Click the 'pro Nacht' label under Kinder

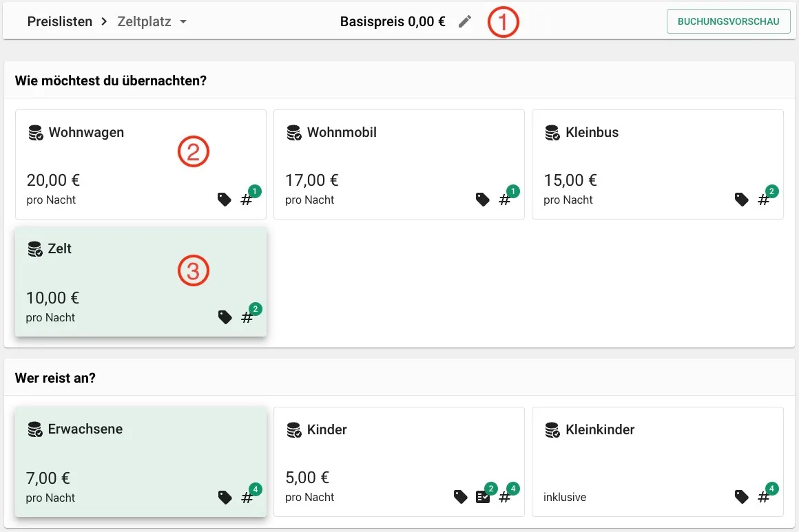click(x=309, y=497)
